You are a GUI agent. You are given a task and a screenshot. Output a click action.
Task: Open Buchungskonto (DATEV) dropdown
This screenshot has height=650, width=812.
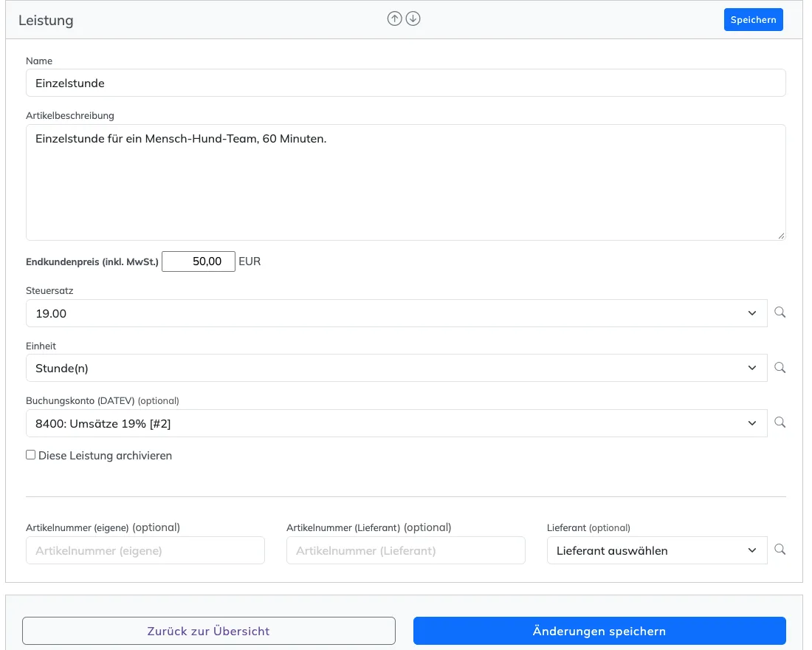(x=396, y=423)
